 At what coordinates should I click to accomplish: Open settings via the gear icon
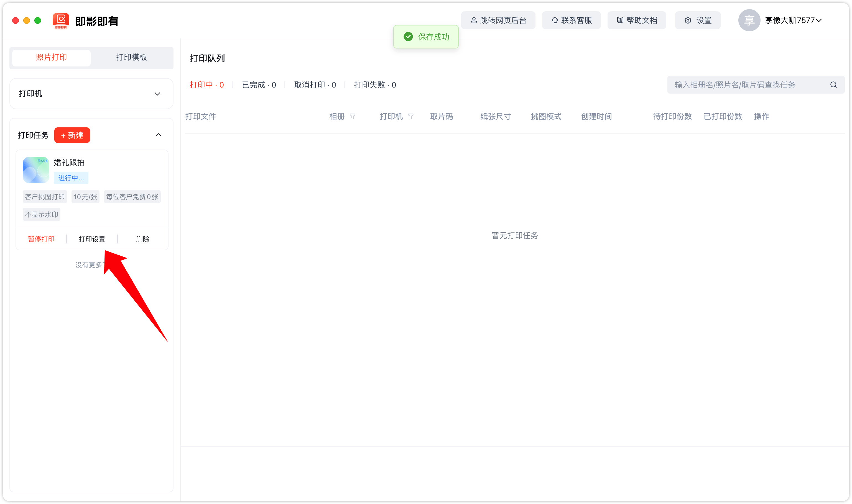pos(688,20)
